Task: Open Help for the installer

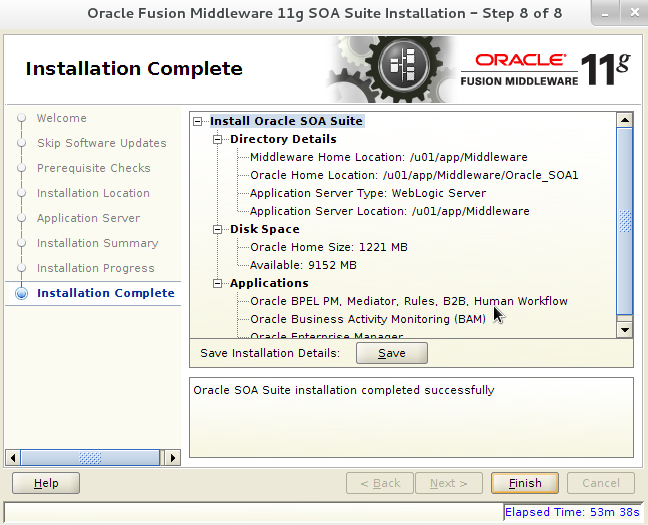Action: pos(46,483)
